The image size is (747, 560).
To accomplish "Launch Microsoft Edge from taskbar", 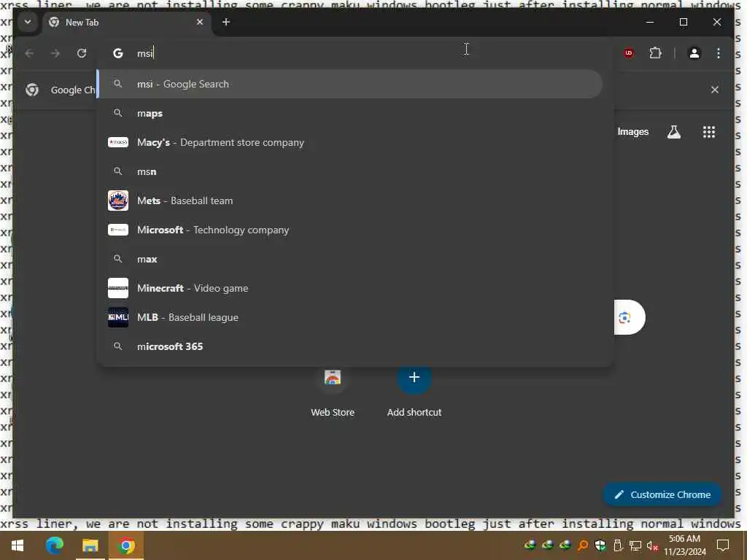I will pos(54,545).
